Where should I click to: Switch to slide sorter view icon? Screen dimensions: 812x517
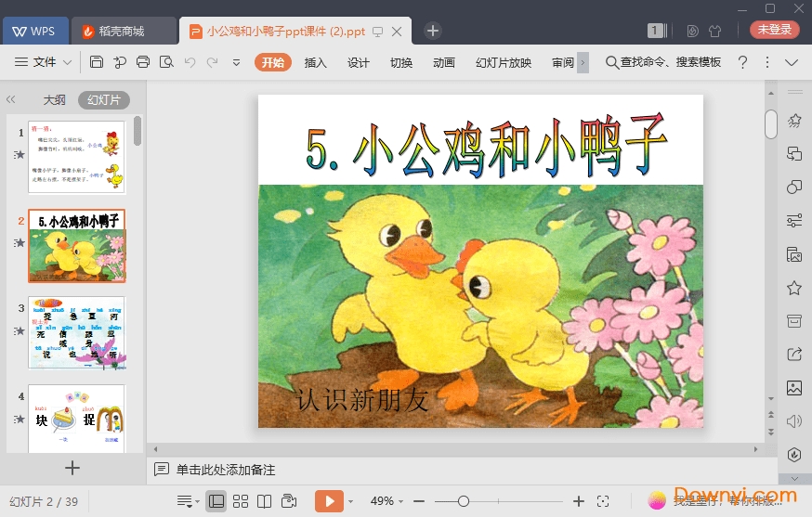241,501
